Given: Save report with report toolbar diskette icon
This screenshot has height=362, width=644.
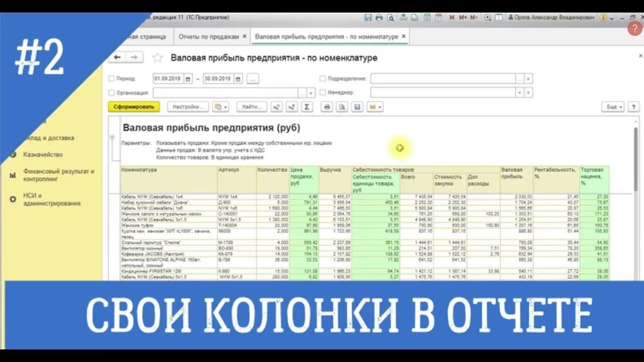Looking at the screenshot, I should click(x=357, y=107).
